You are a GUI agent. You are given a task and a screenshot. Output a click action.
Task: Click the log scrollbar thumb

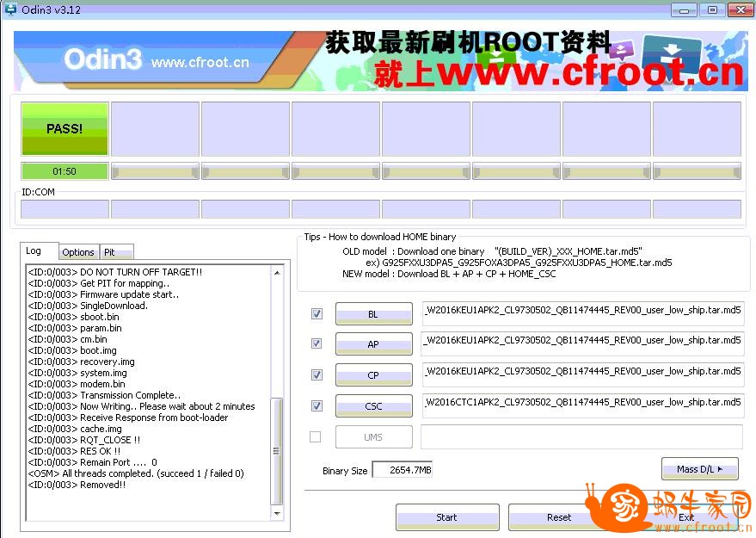pyautogui.click(x=277, y=451)
